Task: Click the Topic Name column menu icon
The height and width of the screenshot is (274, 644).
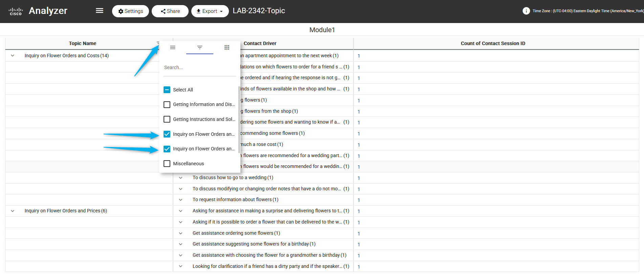Action: pyautogui.click(x=158, y=43)
